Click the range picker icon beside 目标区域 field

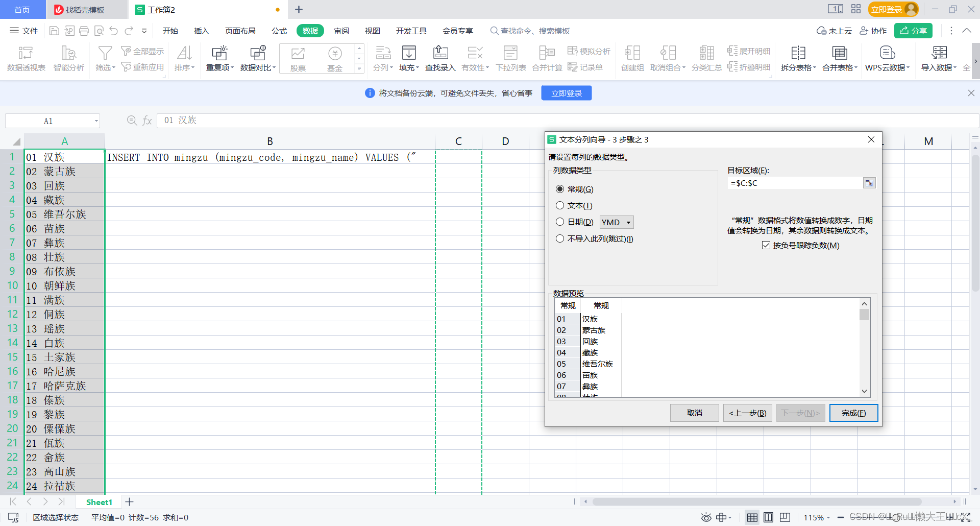click(x=869, y=183)
